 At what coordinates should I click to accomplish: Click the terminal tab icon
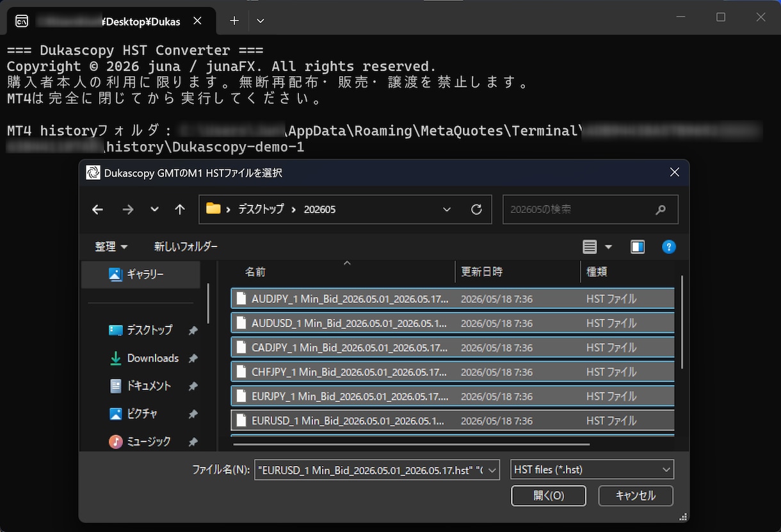tap(22, 21)
